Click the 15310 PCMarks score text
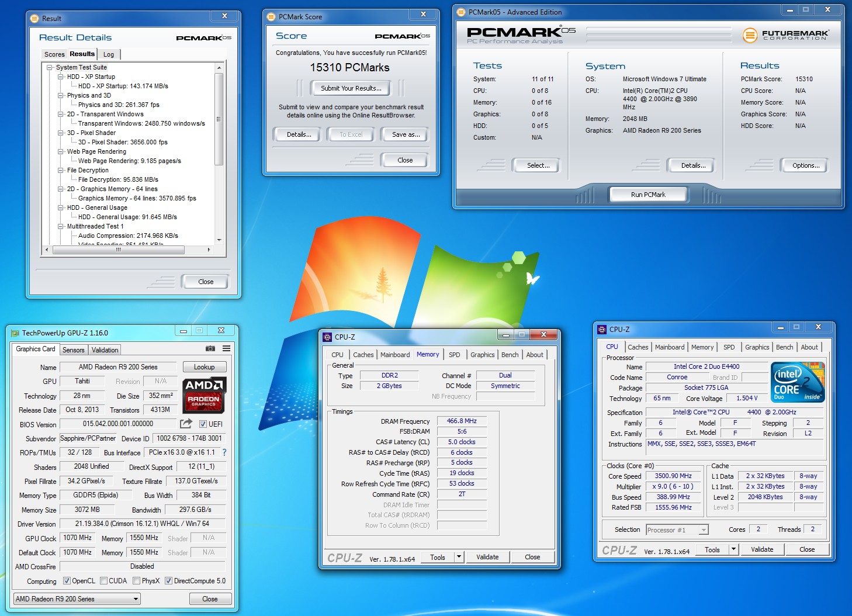Image resolution: width=852 pixels, height=616 pixels. tap(349, 67)
